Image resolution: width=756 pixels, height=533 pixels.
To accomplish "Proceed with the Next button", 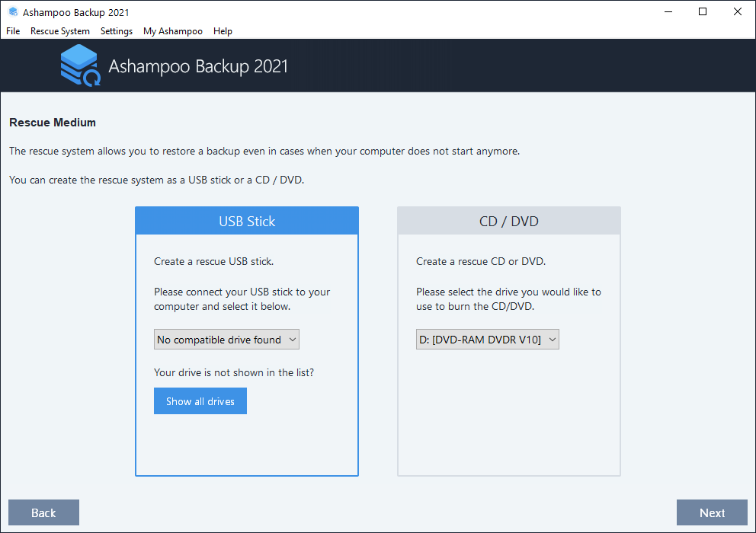I will (712, 512).
